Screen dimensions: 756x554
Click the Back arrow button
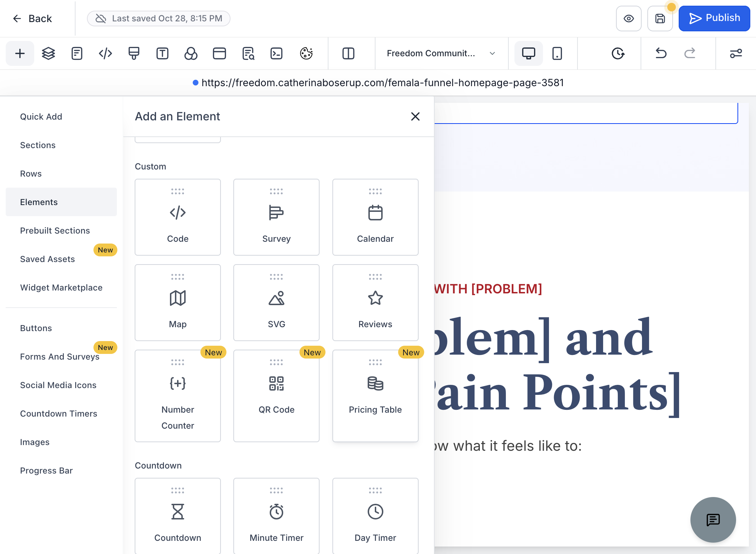pyautogui.click(x=32, y=19)
